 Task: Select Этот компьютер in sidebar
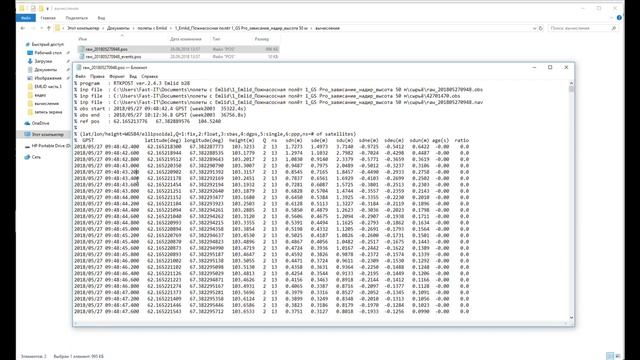(x=44, y=134)
